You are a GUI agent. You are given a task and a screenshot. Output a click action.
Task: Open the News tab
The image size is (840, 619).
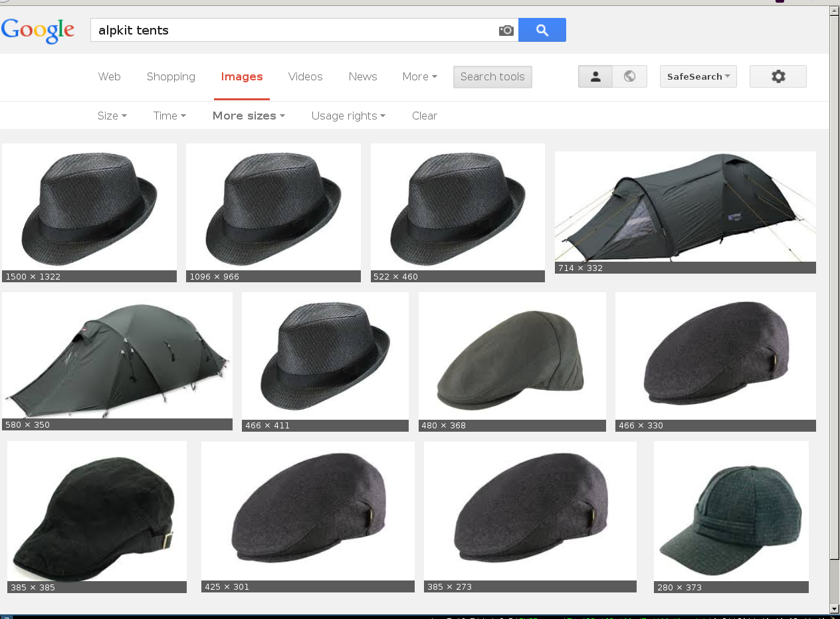tap(363, 76)
